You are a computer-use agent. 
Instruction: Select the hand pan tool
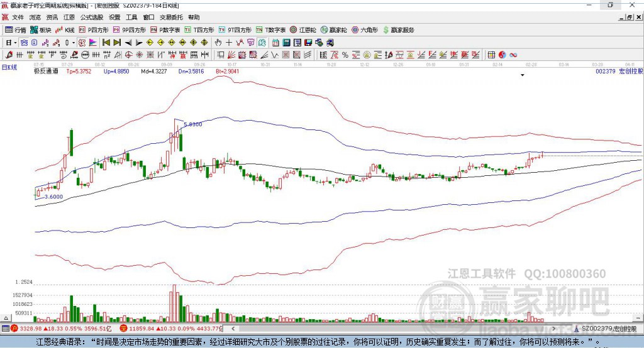click(x=218, y=43)
